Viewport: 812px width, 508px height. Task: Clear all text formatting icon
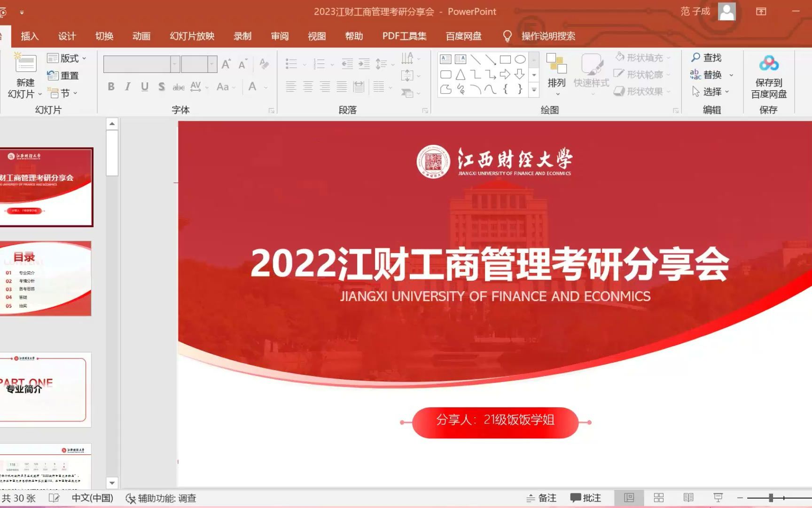click(x=264, y=63)
